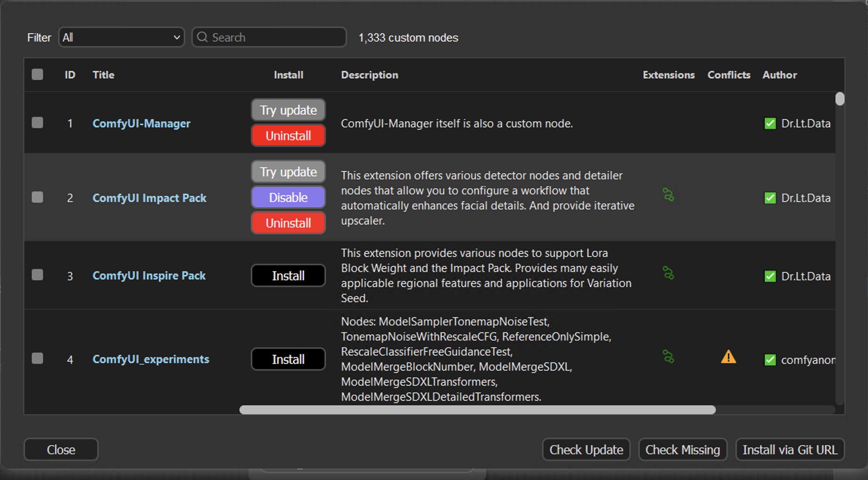868x480 pixels.
Task: Open the ComfyUI_experiments title link
Action: tap(151, 359)
